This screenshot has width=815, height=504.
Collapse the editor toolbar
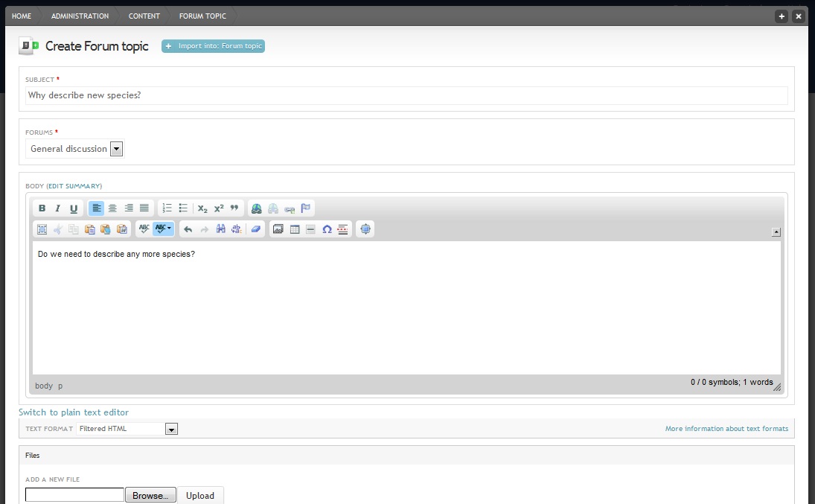(x=776, y=232)
